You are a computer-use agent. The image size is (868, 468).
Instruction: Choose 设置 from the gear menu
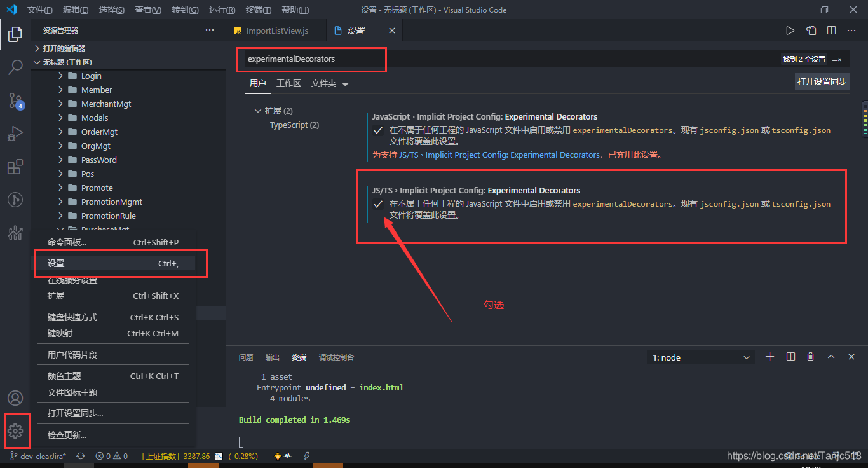(113, 263)
